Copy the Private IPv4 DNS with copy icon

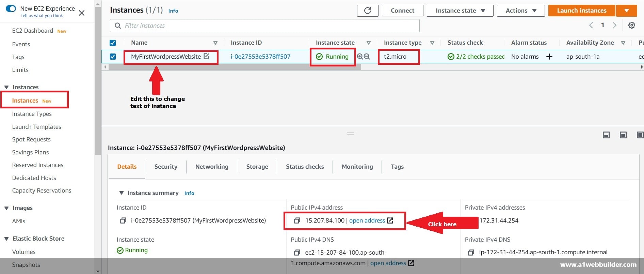click(471, 253)
